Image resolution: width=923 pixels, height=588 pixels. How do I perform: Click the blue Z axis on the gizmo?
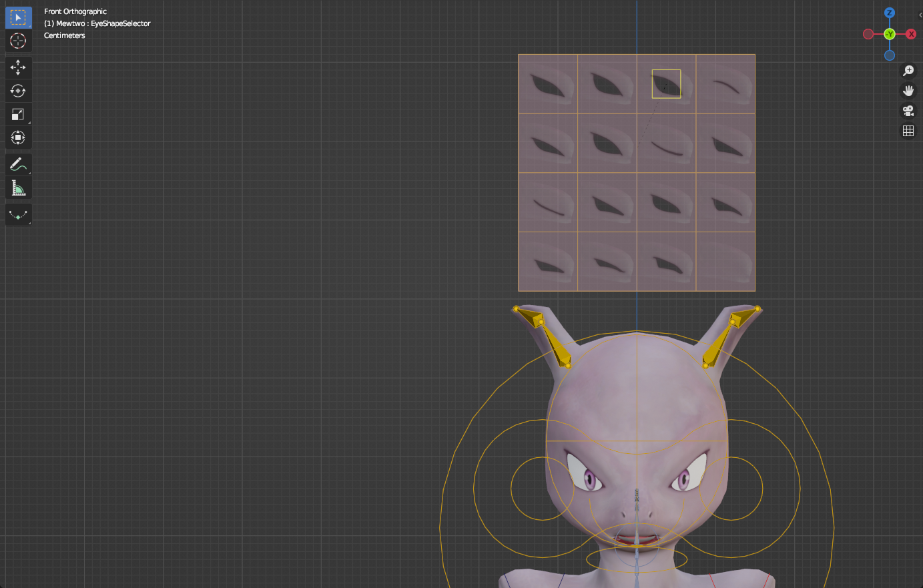pos(890,12)
